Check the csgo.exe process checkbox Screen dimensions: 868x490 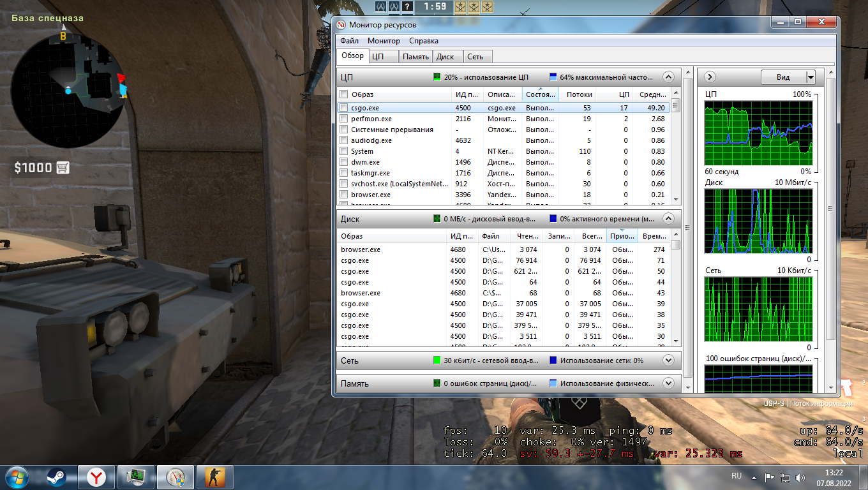pyautogui.click(x=344, y=108)
